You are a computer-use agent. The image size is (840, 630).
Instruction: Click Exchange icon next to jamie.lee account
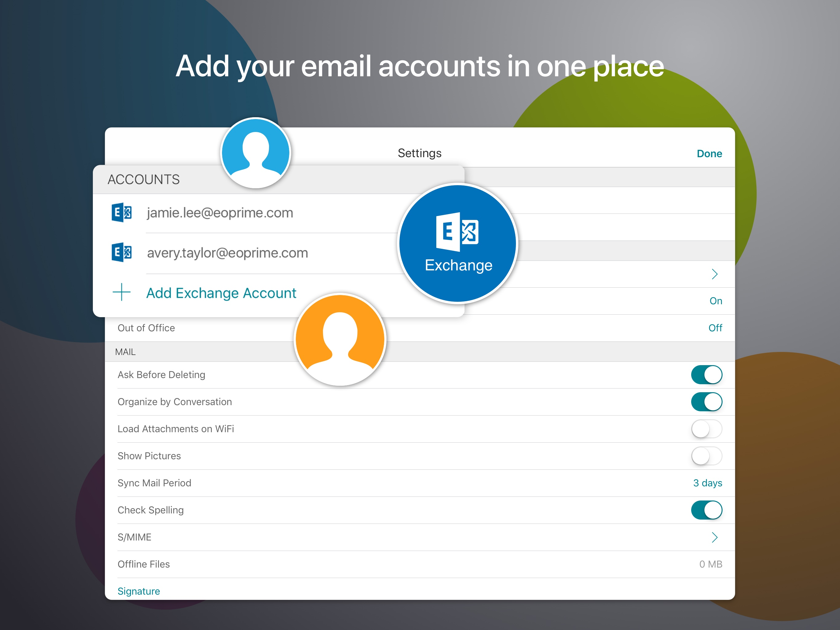pos(121,212)
